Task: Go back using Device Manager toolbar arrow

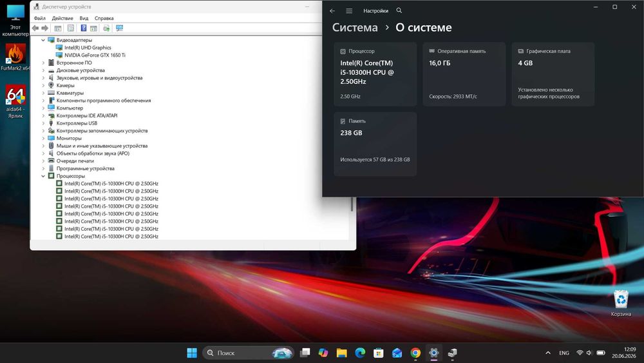Action: 35,28
